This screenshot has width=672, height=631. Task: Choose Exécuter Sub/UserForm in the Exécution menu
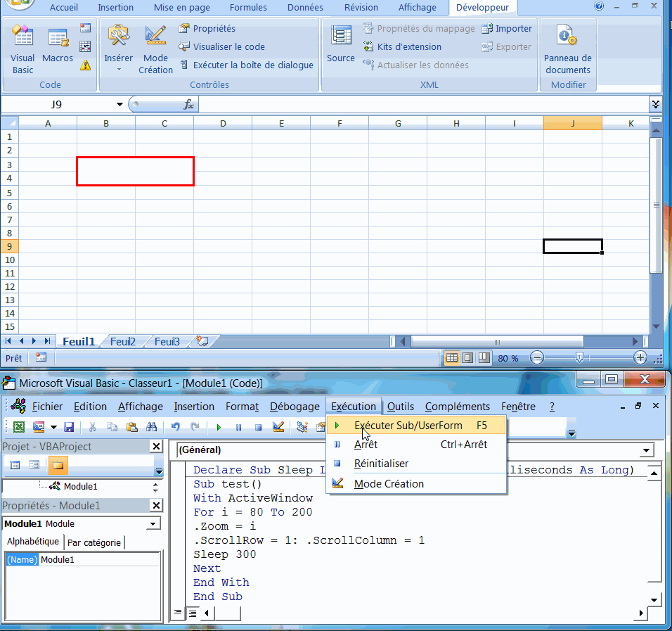(x=416, y=426)
